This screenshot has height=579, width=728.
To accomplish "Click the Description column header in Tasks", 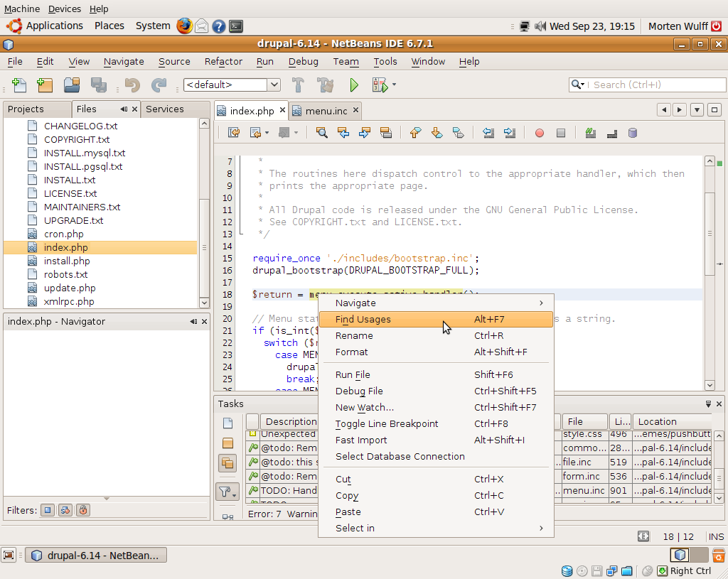I will (291, 421).
